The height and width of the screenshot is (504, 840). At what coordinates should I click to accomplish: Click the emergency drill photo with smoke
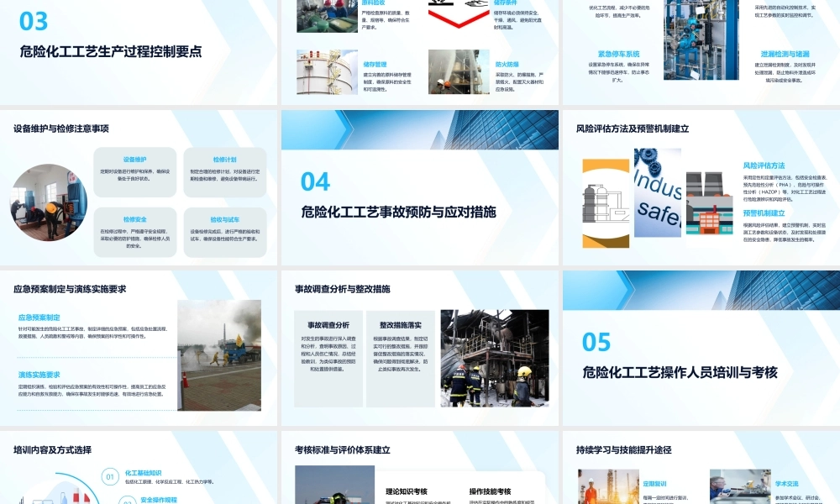click(x=219, y=355)
